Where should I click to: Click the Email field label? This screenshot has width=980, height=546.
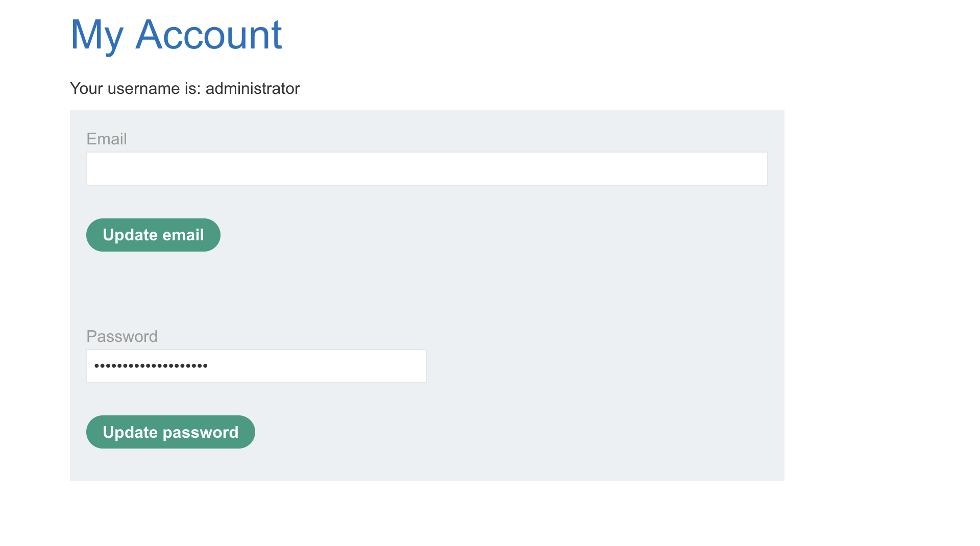(x=106, y=139)
